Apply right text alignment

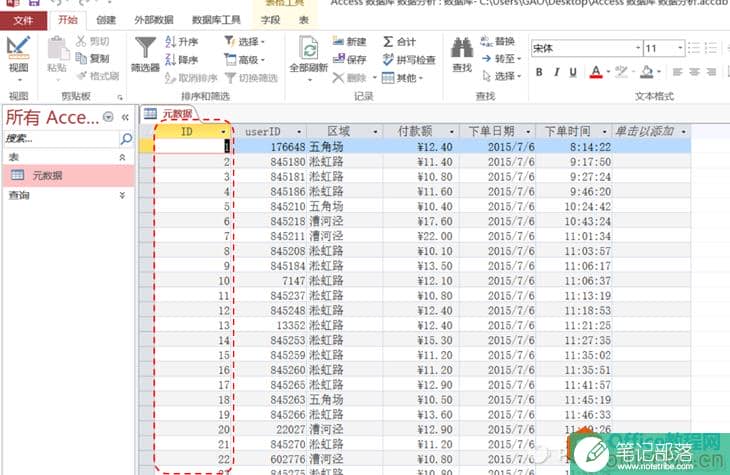tap(711, 72)
